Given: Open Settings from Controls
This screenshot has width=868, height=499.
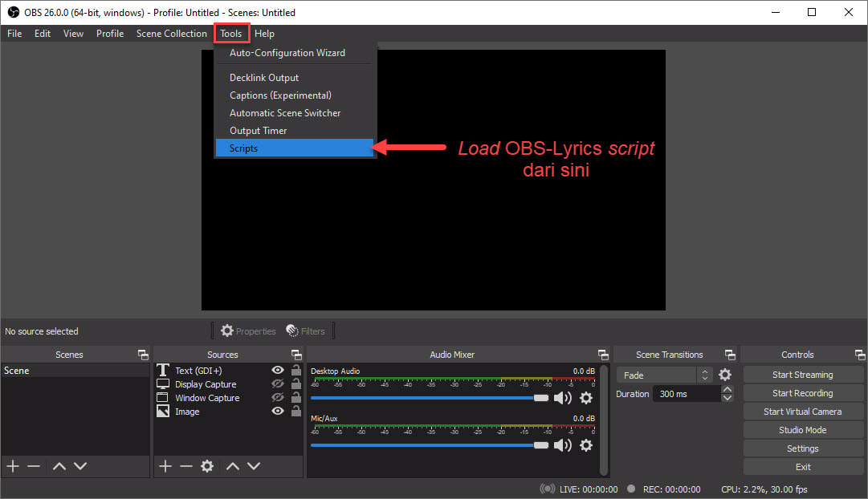Looking at the screenshot, I should click(x=803, y=448).
